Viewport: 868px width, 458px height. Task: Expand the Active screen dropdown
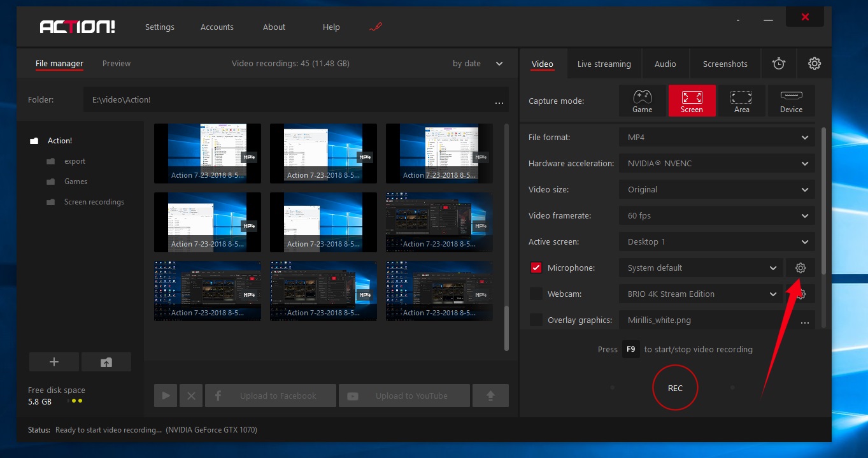click(x=717, y=242)
